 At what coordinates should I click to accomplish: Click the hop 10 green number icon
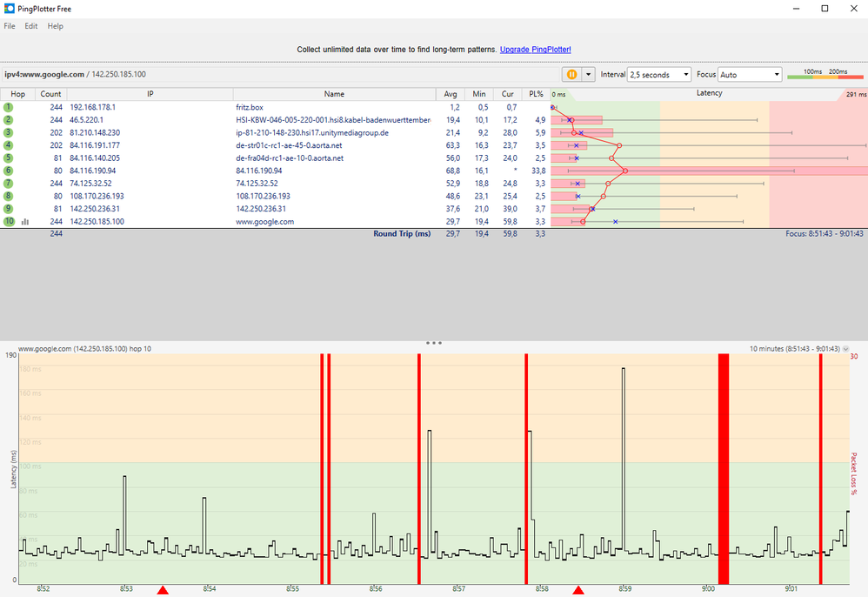[8, 222]
